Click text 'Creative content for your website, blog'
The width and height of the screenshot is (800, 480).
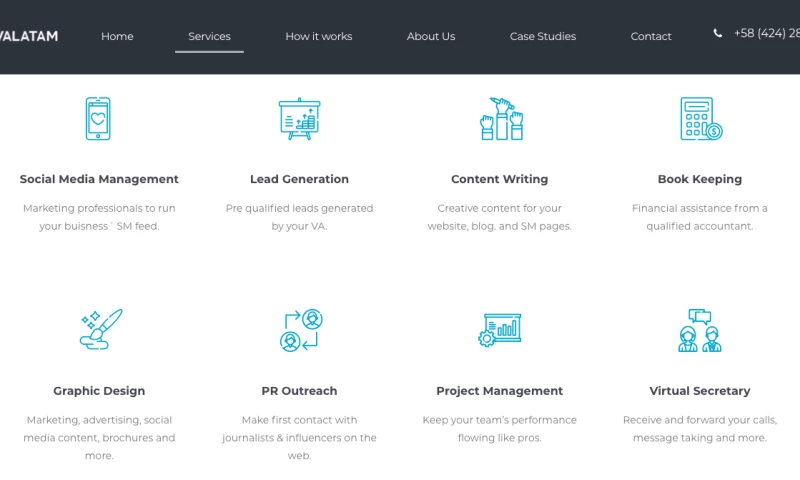[499, 217]
